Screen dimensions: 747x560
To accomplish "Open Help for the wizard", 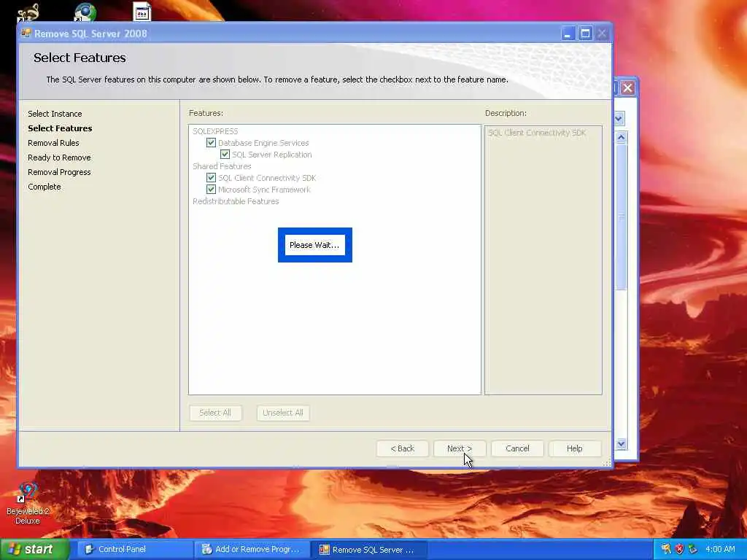I will pos(575,448).
